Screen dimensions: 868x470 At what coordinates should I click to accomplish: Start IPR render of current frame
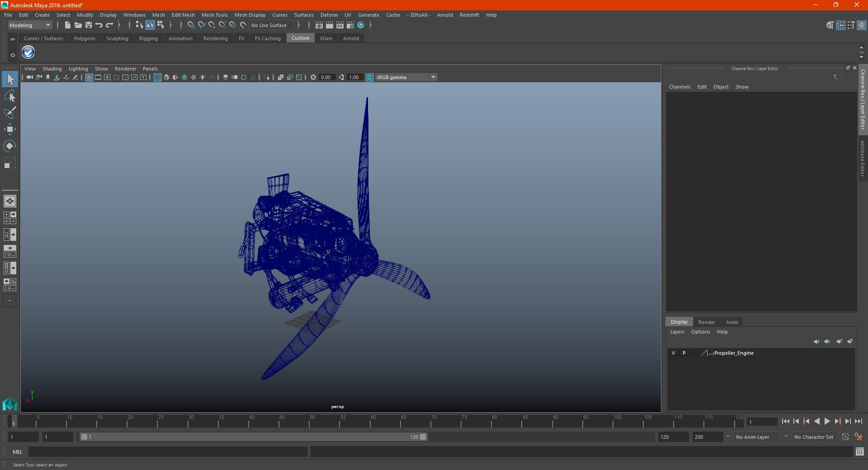pyautogui.click(x=340, y=25)
